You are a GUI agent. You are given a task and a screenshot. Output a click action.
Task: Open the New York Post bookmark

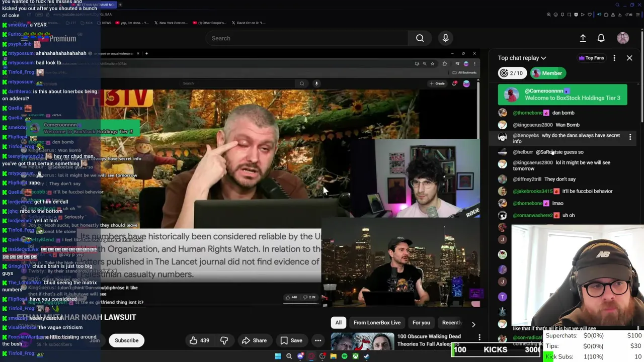pos(172,23)
